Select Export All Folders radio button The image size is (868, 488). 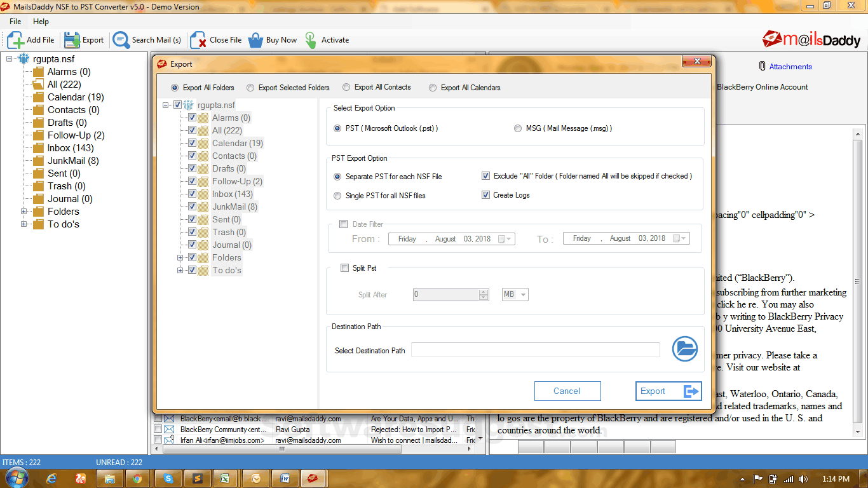pos(175,88)
